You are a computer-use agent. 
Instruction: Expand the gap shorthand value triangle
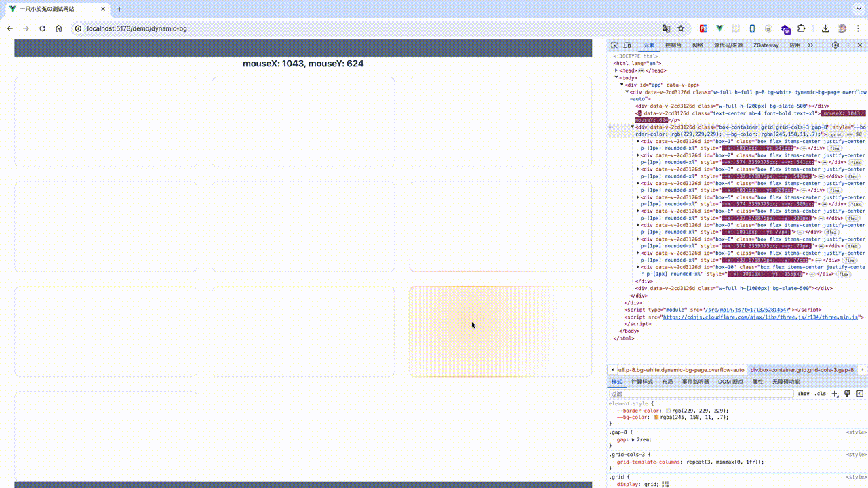tap(633, 440)
